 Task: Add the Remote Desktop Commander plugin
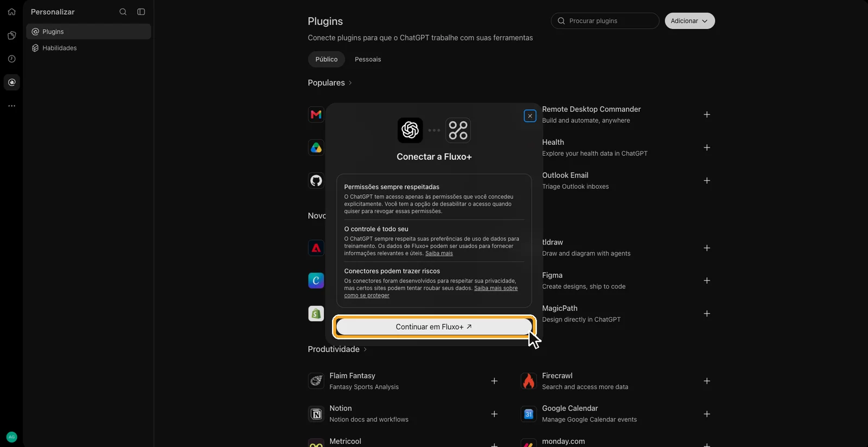pyautogui.click(x=707, y=114)
